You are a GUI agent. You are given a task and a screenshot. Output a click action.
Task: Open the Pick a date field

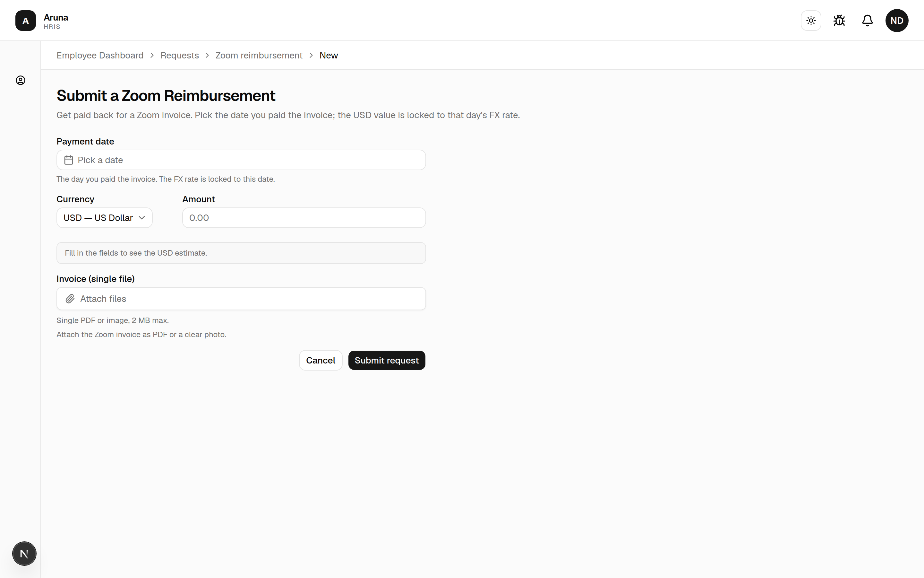[241, 160]
